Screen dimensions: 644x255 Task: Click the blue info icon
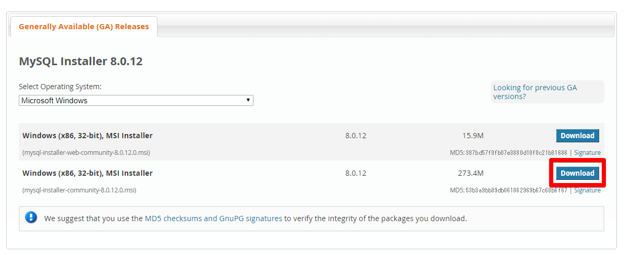pyautogui.click(x=31, y=218)
